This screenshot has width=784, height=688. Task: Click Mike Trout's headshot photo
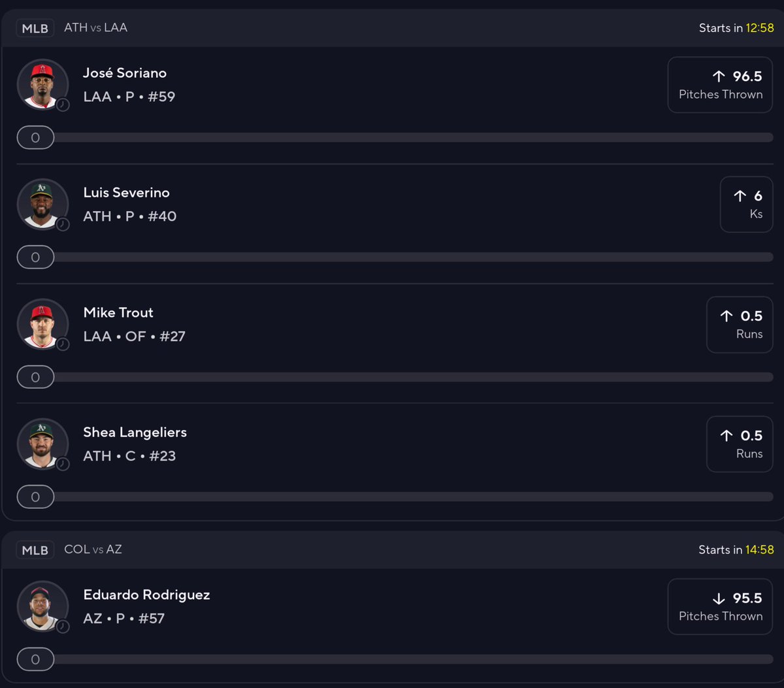click(x=42, y=325)
